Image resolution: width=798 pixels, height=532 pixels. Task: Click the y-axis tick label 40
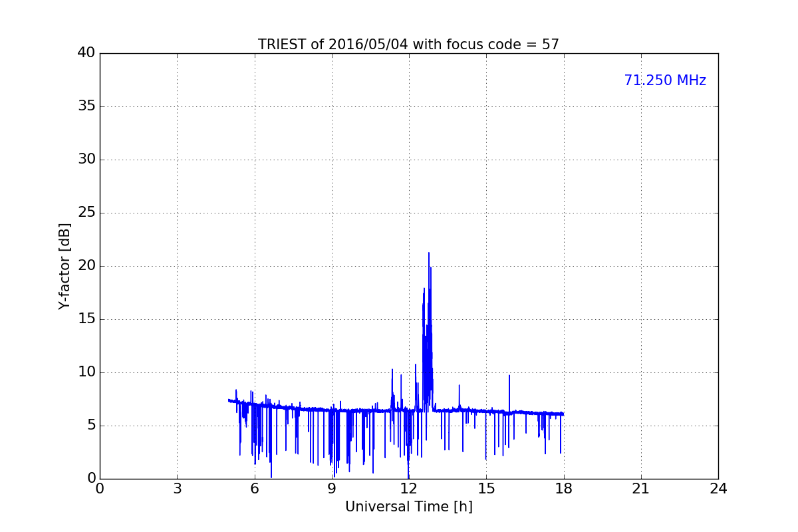click(x=86, y=53)
